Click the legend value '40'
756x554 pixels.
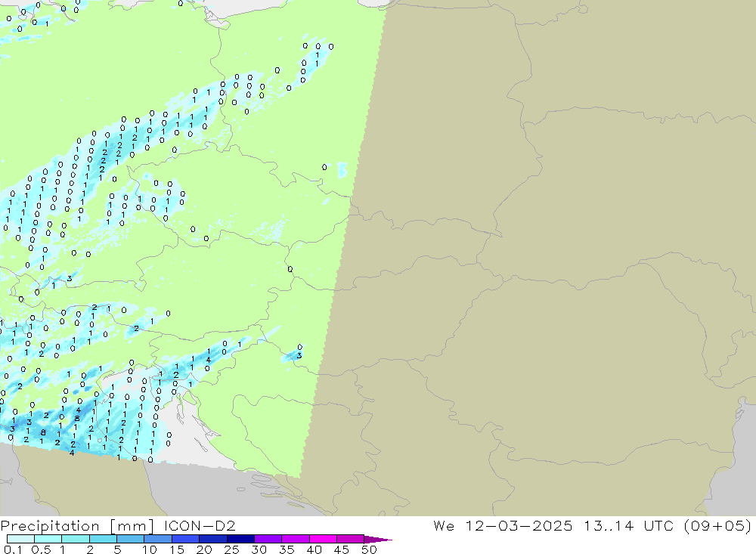314,549
